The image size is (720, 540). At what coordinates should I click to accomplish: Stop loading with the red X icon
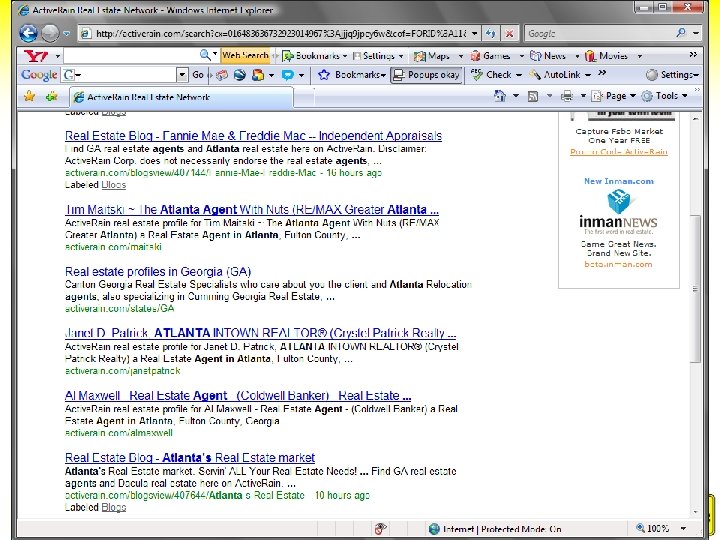509,34
